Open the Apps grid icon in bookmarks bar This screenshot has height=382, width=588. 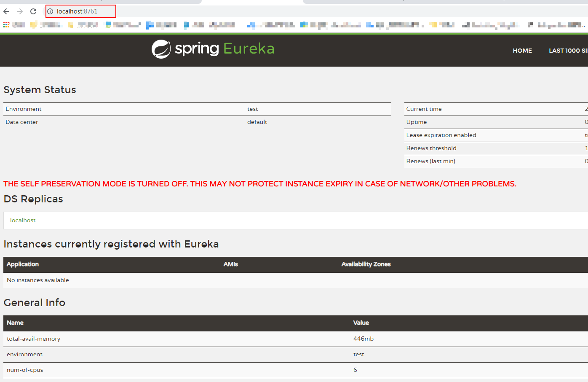(x=6, y=25)
